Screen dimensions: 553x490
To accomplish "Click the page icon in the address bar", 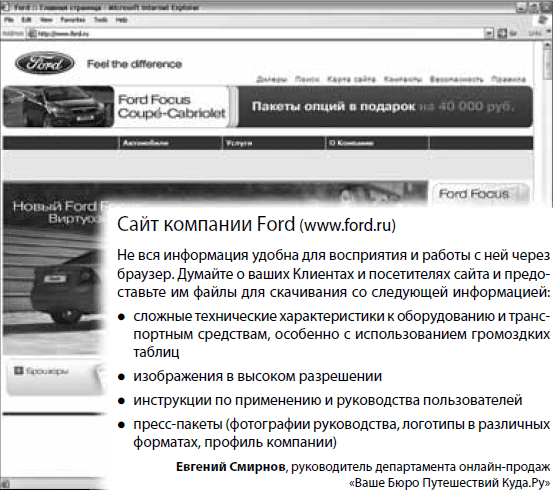I will pos(32,34).
